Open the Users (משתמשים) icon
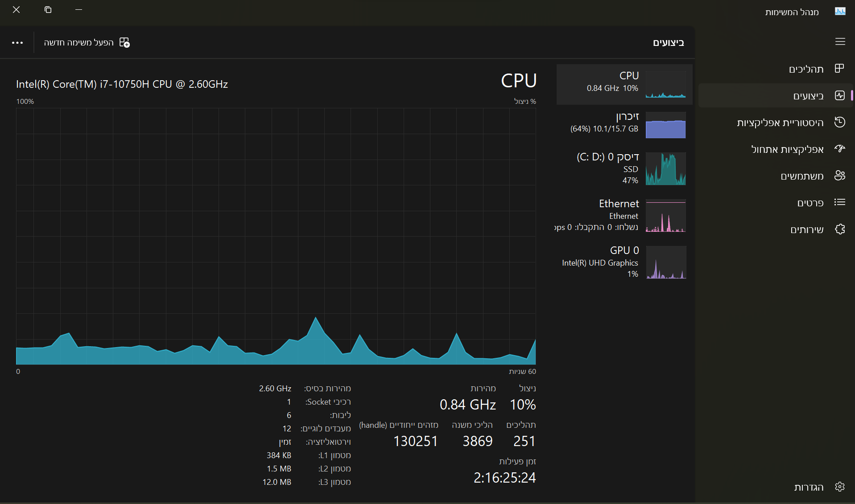Viewport: 855px width, 504px height. [x=839, y=176]
